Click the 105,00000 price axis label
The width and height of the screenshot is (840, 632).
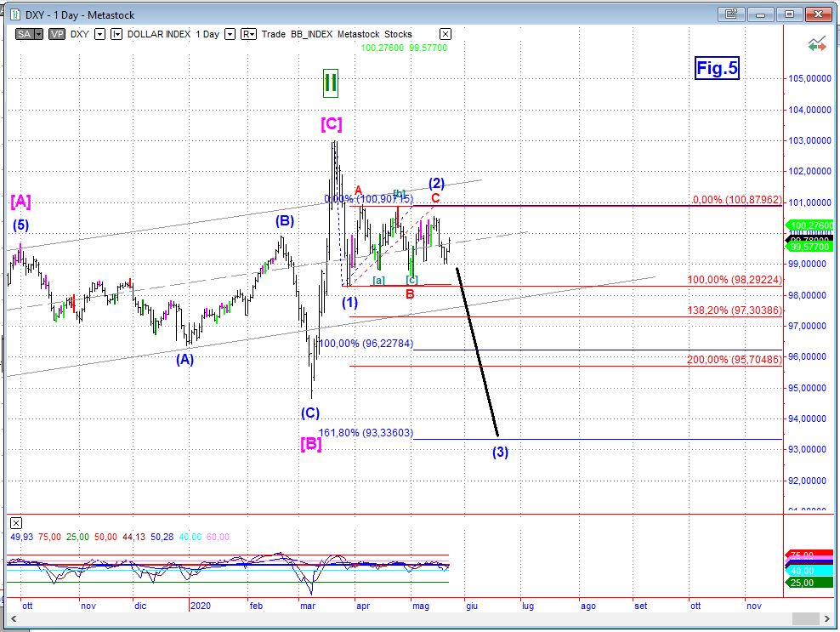pyautogui.click(x=809, y=79)
